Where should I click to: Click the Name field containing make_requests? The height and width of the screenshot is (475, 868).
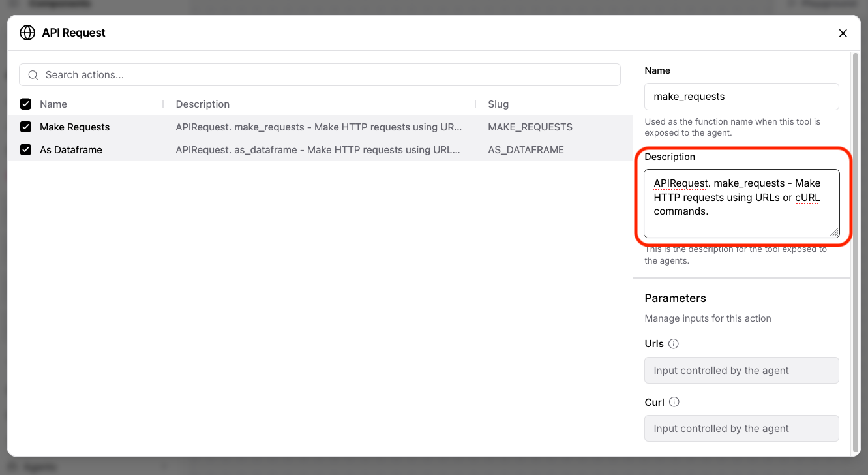pyautogui.click(x=741, y=97)
